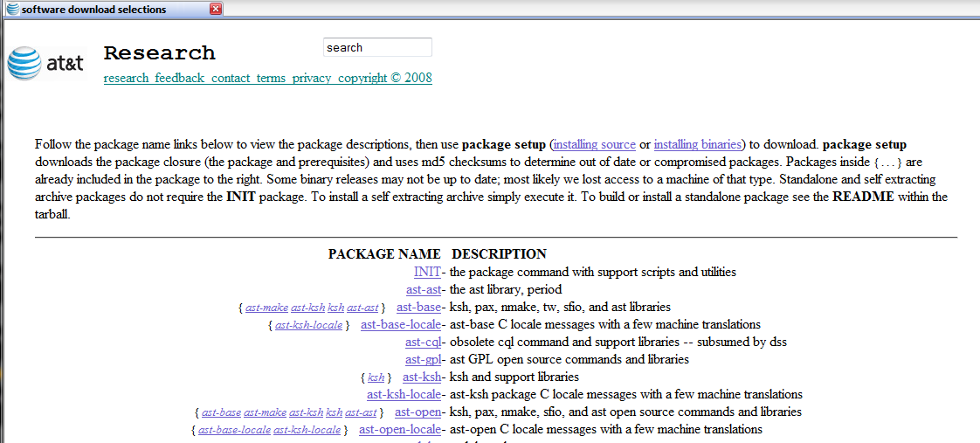980x443 pixels.
Task: Click the Research page heading
Action: (159, 53)
